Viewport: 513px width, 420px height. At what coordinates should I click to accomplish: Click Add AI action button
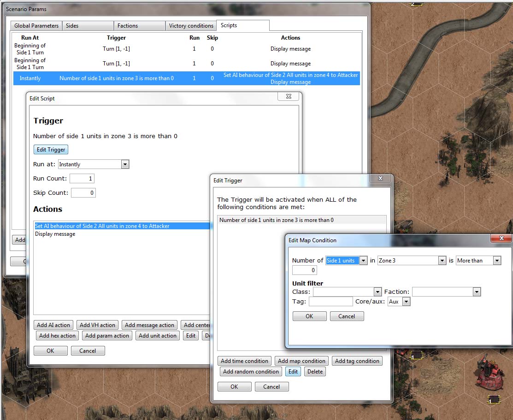(x=53, y=325)
